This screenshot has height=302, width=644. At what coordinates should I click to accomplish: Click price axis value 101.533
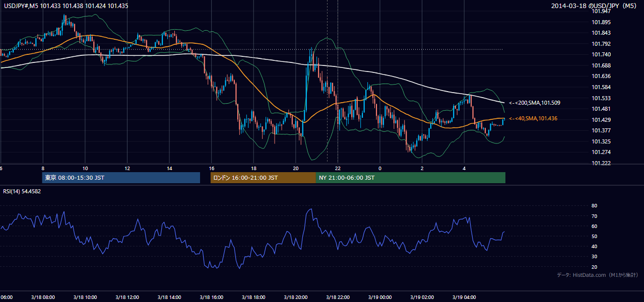pos(601,98)
